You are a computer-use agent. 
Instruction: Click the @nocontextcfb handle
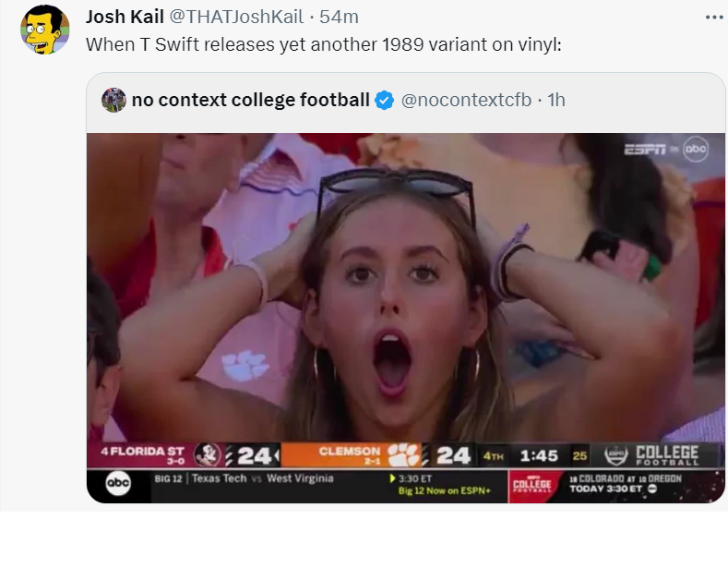click(x=466, y=100)
